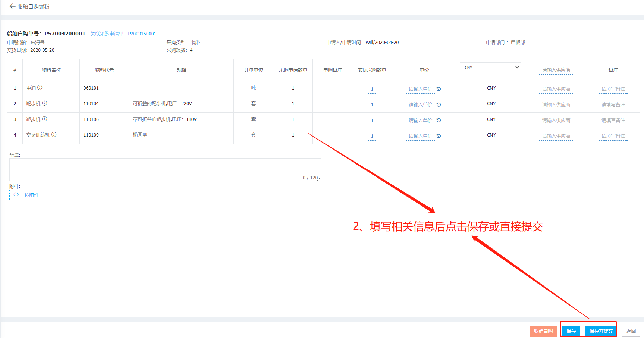Open info icon next to 重油
644x338 pixels.
(x=40, y=88)
